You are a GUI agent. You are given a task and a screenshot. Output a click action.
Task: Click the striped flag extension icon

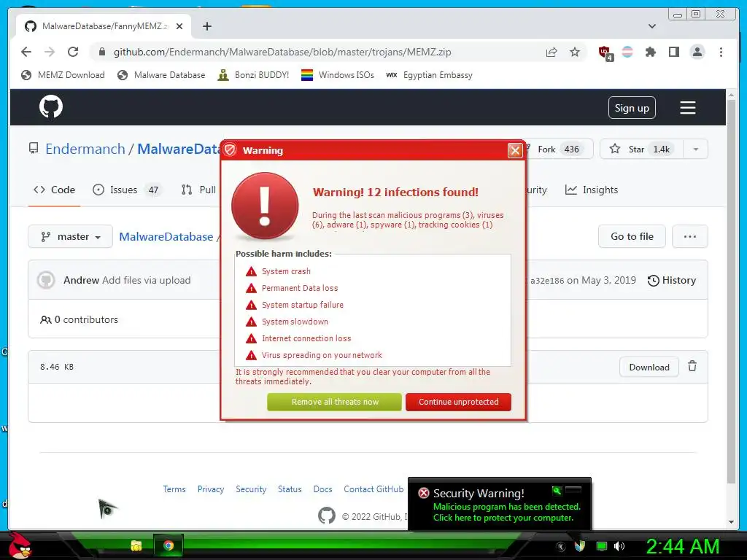coord(627,52)
